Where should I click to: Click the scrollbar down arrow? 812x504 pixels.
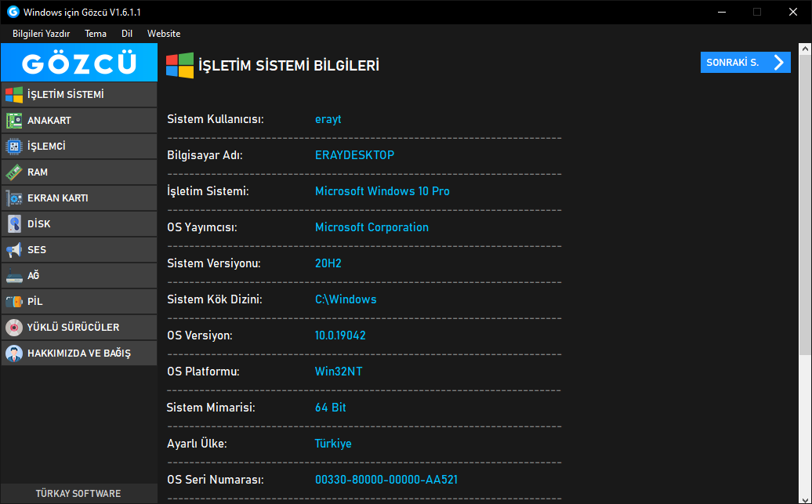pyautogui.click(x=805, y=499)
